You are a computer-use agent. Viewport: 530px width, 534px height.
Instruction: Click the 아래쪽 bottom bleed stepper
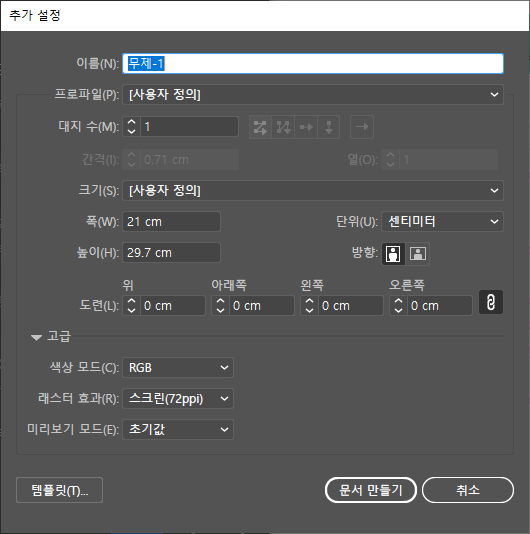point(220,305)
